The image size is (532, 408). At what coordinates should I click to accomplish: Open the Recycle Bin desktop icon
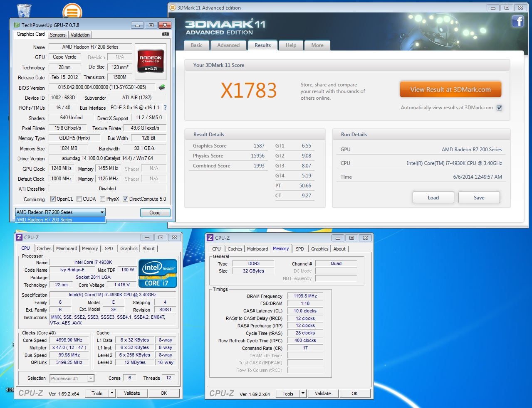[24, 10]
